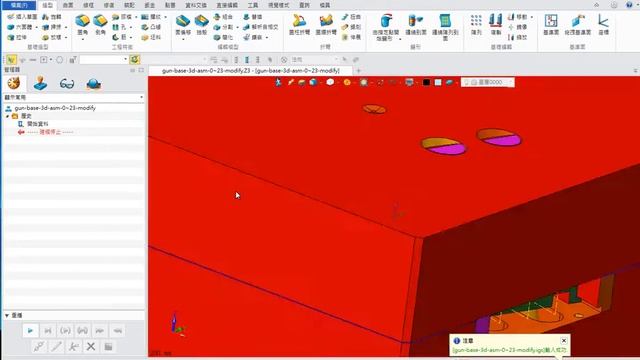Add a new document tab with plus
The image size is (640, 360).
(359, 71)
